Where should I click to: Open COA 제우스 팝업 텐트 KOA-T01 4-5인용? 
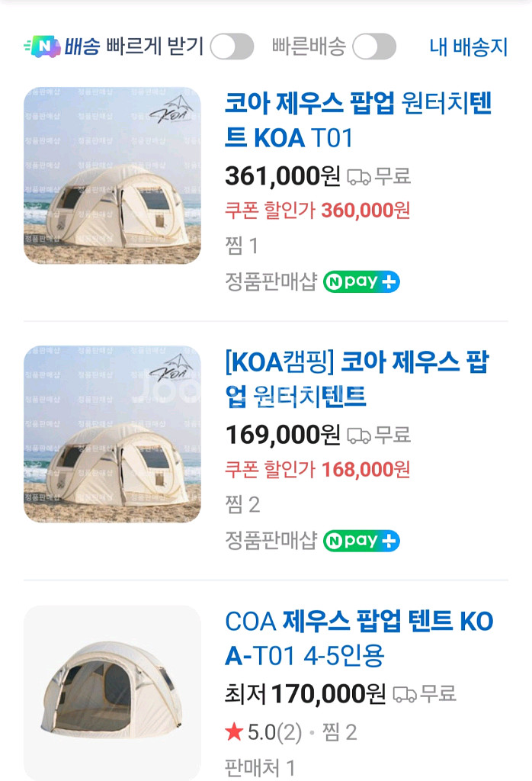[359, 638]
